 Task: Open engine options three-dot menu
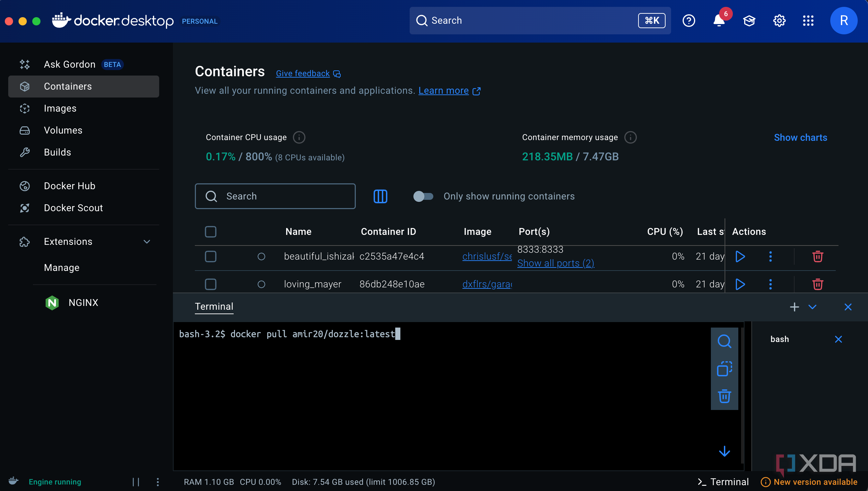click(x=158, y=482)
